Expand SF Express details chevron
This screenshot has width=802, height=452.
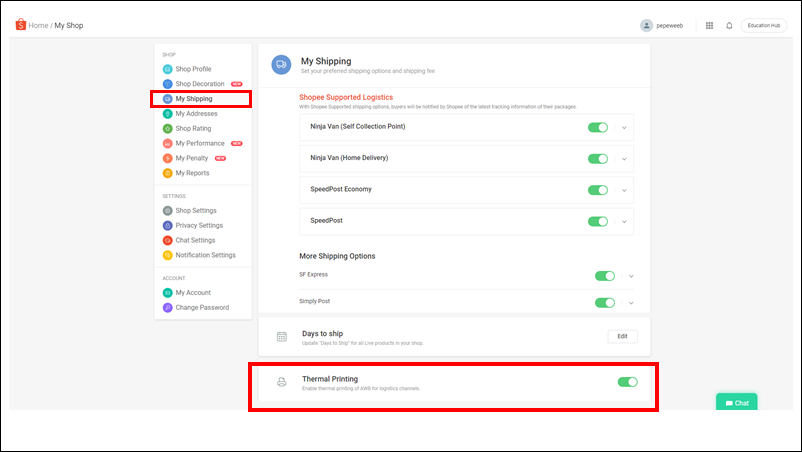(x=631, y=276)
